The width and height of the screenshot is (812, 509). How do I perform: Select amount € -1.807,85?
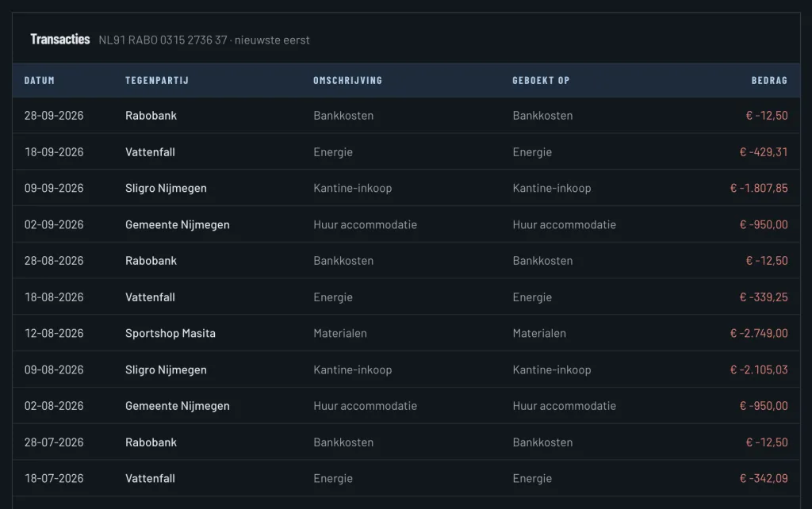[759, 188]
